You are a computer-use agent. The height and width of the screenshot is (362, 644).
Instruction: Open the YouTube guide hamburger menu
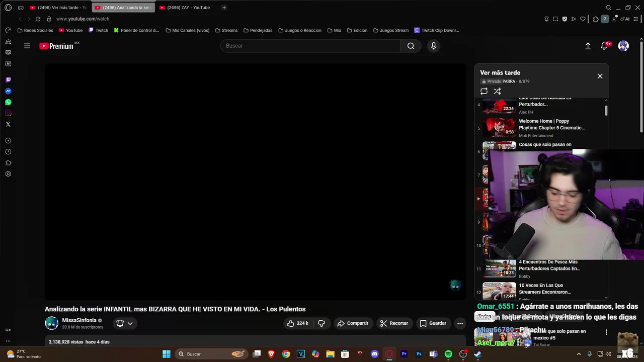(27, 46)
